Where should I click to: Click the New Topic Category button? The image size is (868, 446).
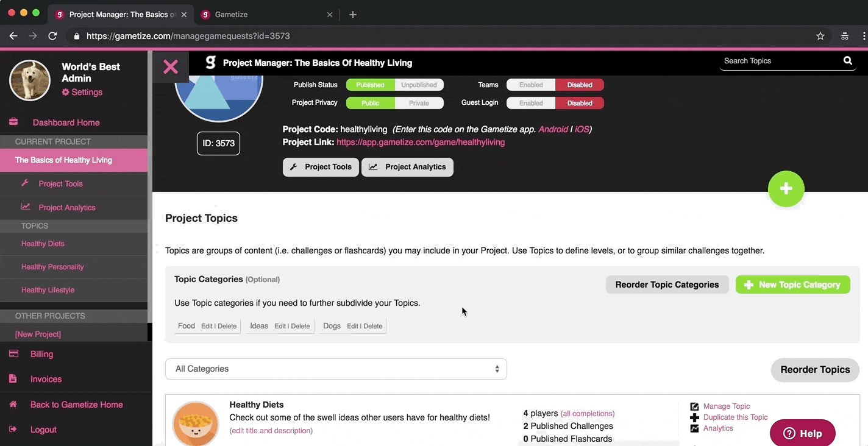point(792,285)
